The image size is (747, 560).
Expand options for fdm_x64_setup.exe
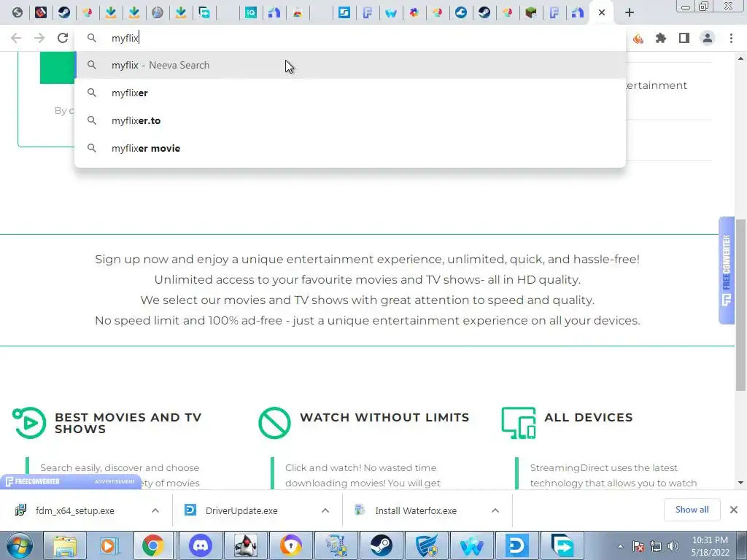point(155,510)
